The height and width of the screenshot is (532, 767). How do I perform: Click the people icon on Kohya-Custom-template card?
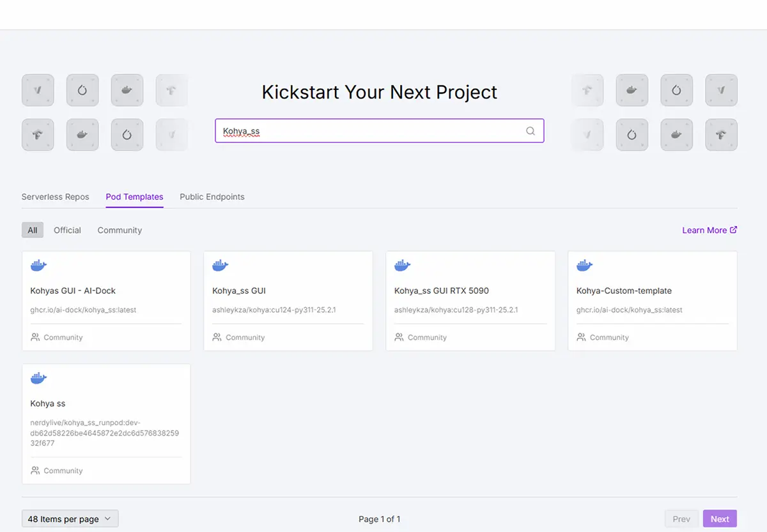click(582, 337)
